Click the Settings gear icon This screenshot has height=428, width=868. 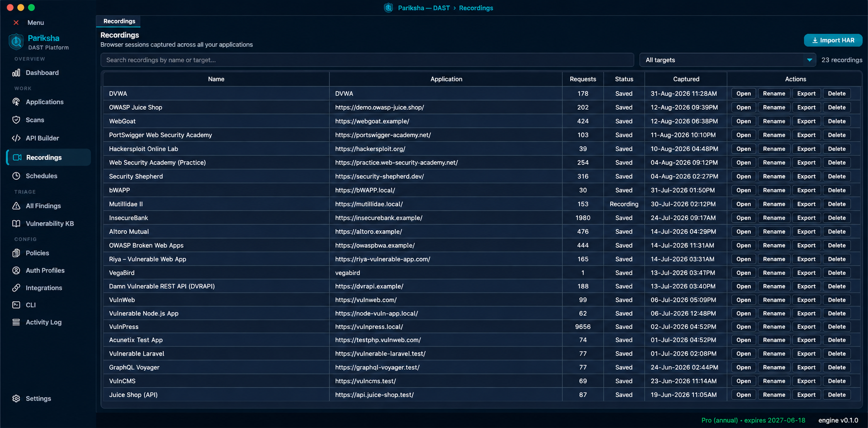point(16,398)
